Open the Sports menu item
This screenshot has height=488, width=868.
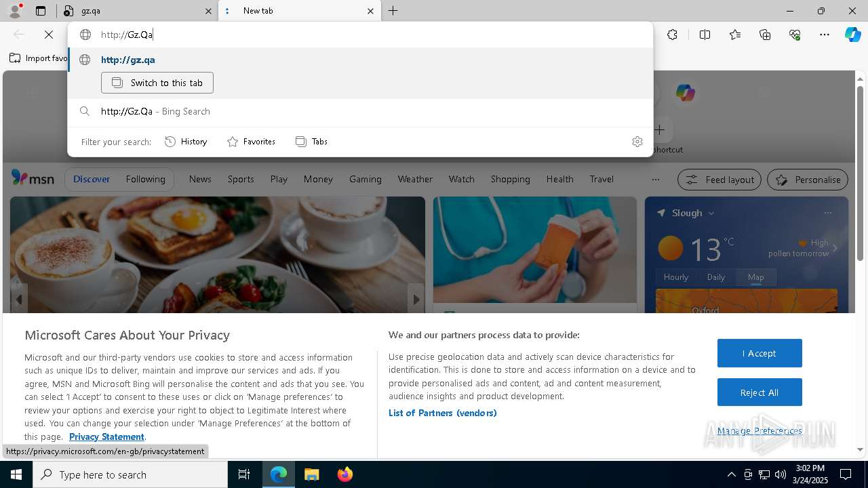coord(241,179)
